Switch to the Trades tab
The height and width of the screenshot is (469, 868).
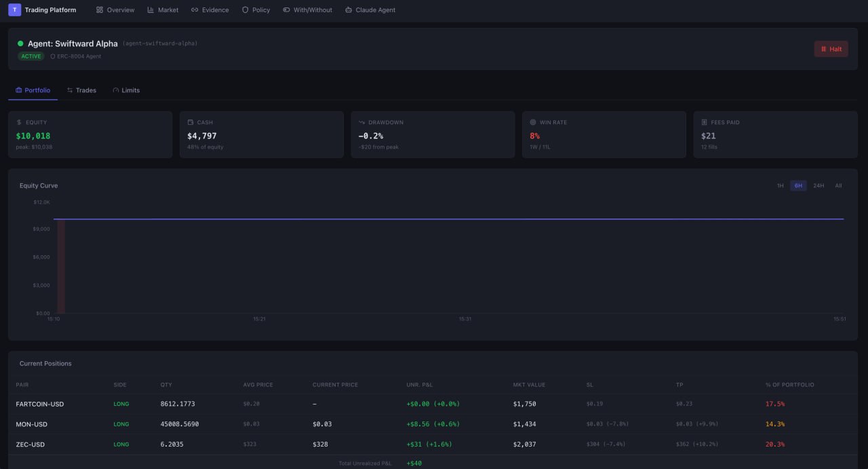pyautogui.click(x=81, y=90)
